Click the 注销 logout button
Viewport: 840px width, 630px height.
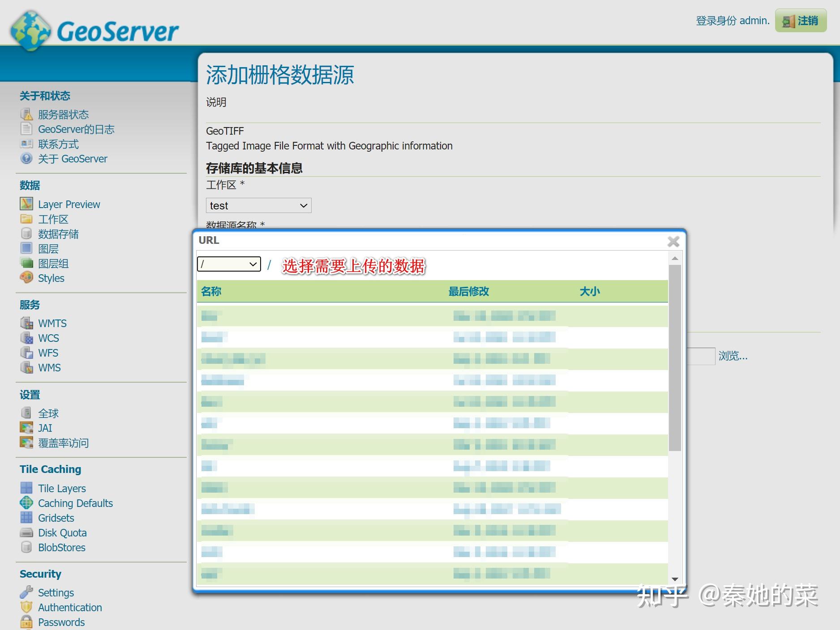click(801, 21)
